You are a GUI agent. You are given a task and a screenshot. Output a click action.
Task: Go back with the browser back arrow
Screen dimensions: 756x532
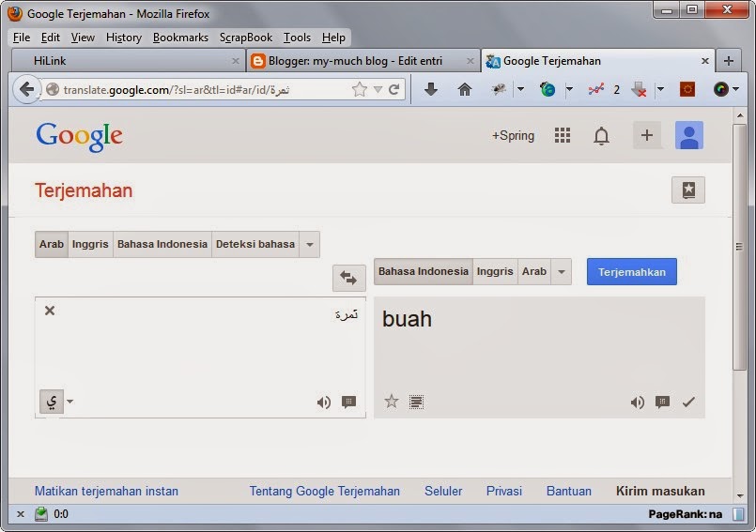pyautogui.click(x=26, y=89)
